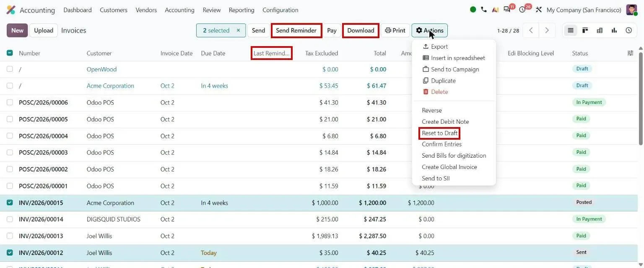
Task: Open the My Company (San Francisco) switcher
Action: [584, 10]
